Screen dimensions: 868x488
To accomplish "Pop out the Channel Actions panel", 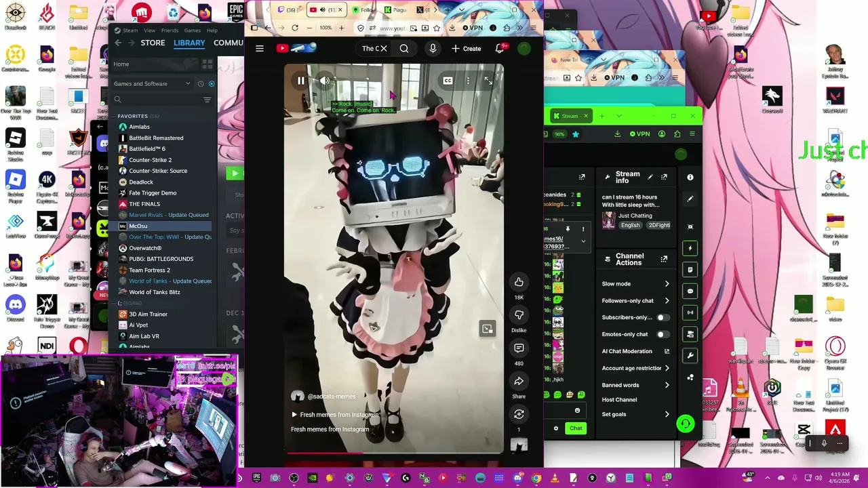I will pos(664,259).
